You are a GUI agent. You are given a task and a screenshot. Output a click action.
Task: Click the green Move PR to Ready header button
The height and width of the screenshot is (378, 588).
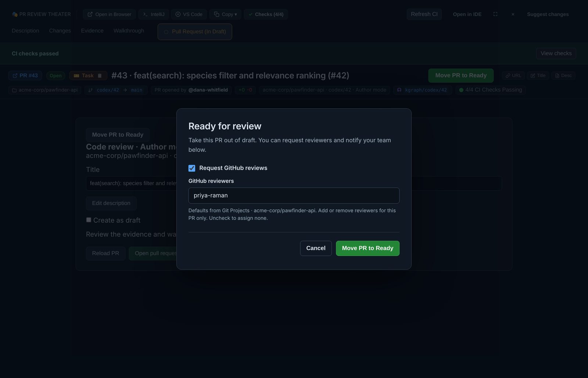tap(461, 75)
